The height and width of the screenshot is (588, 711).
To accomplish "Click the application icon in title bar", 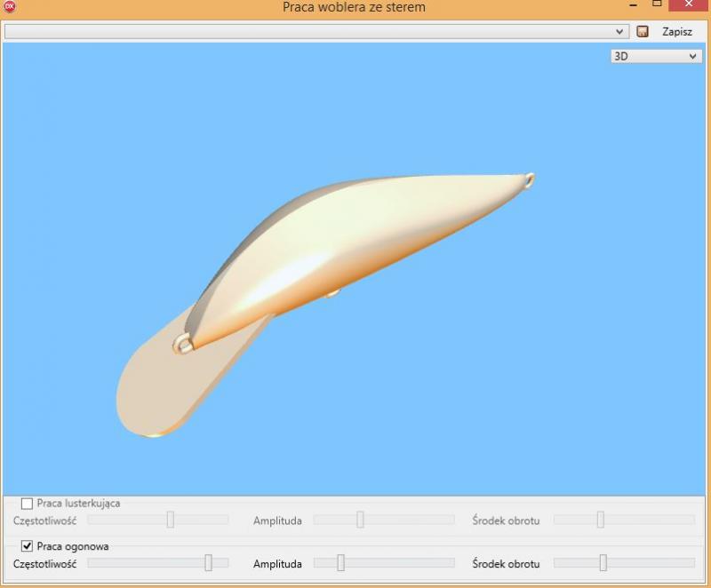I will [x=10, y=7].
